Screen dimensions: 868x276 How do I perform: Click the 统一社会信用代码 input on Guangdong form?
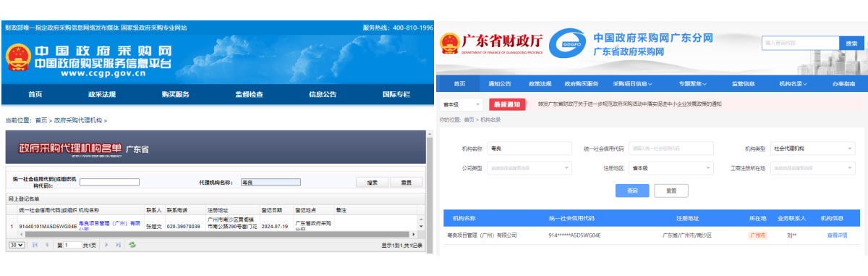(671, 149)
